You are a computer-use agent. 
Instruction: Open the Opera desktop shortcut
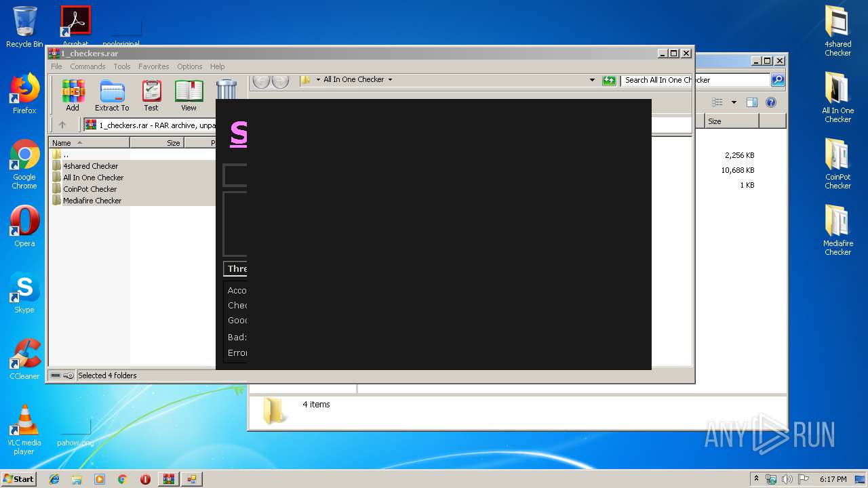(24, 226)
